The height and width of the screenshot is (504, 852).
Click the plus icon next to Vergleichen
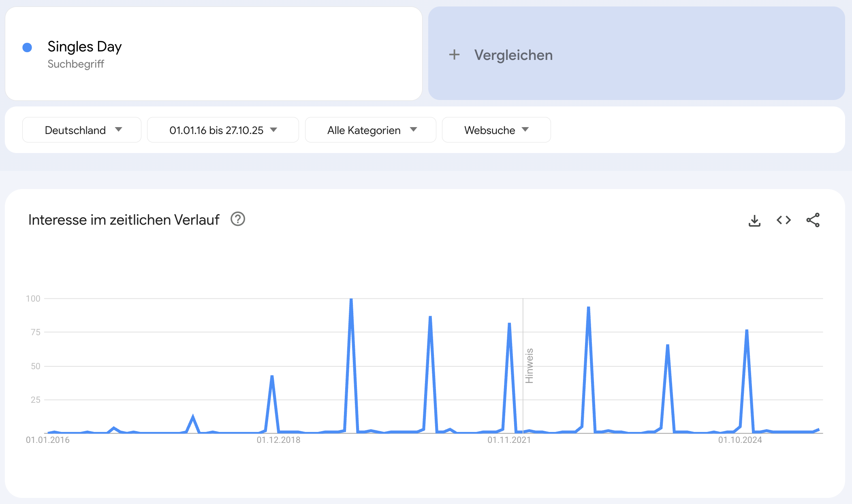coord(454,55)
